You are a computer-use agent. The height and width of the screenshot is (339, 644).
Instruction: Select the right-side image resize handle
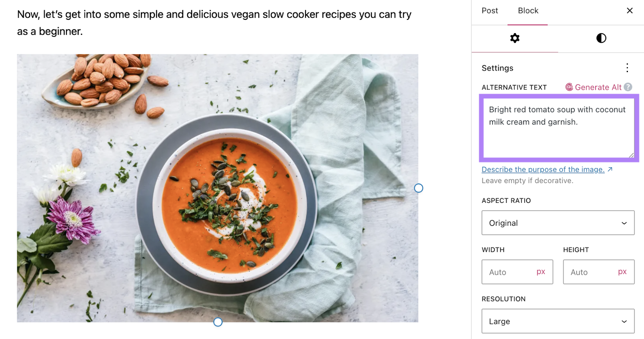419,188
